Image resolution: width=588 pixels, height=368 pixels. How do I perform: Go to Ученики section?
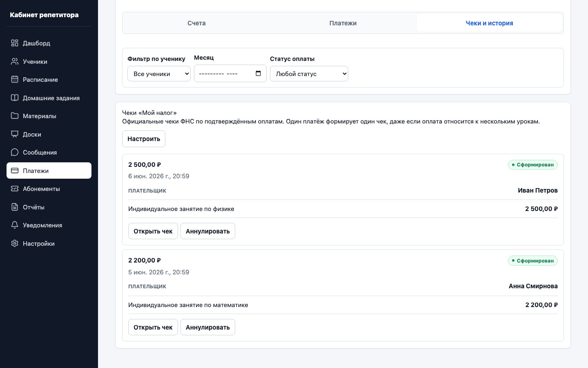(x=49, y=61)
